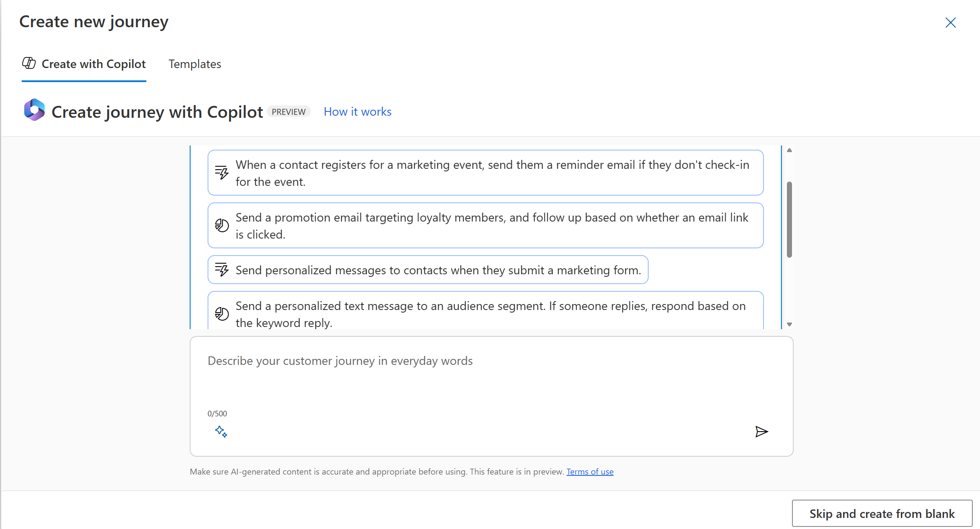Click segment icon beside loyalty members suggestion
This screenshot has width=980, height=529.
click(222, 225)
